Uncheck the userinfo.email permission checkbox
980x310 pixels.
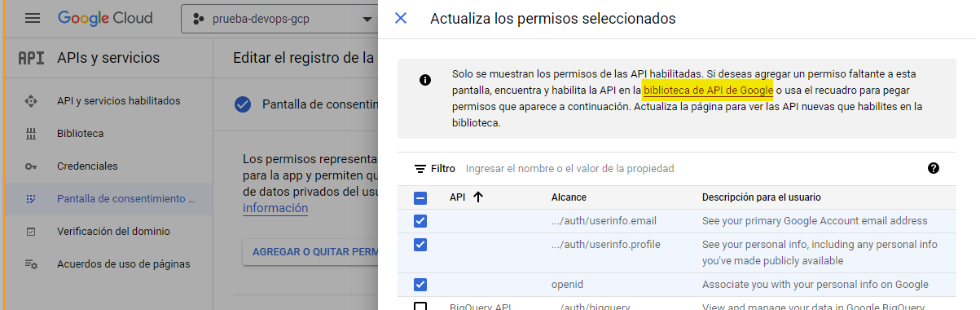420,221
